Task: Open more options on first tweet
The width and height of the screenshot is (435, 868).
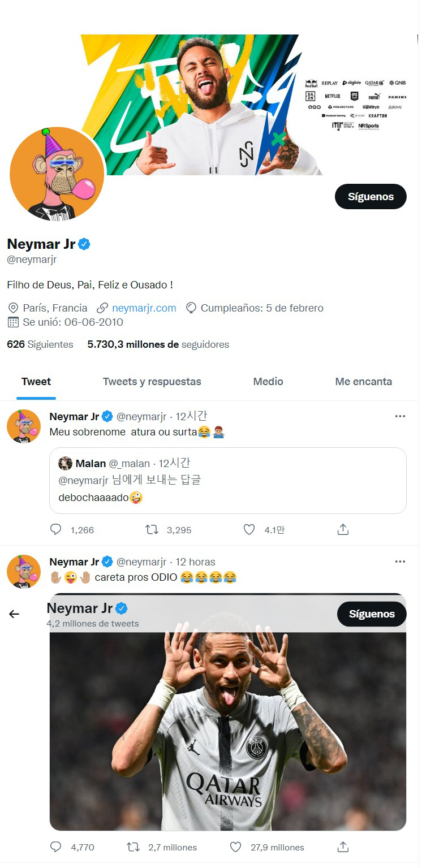Action: [x=400, y=417]
